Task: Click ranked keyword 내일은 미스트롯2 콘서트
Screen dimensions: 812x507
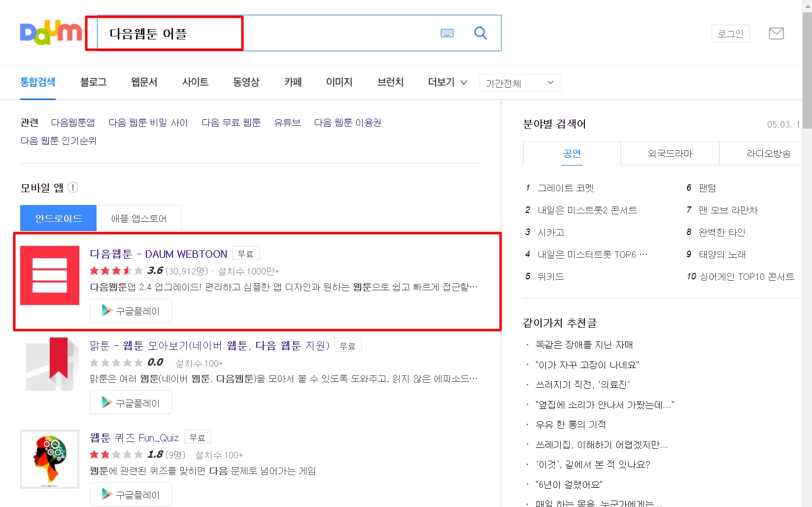Action: pyautogui.click(x=587, y=210)
